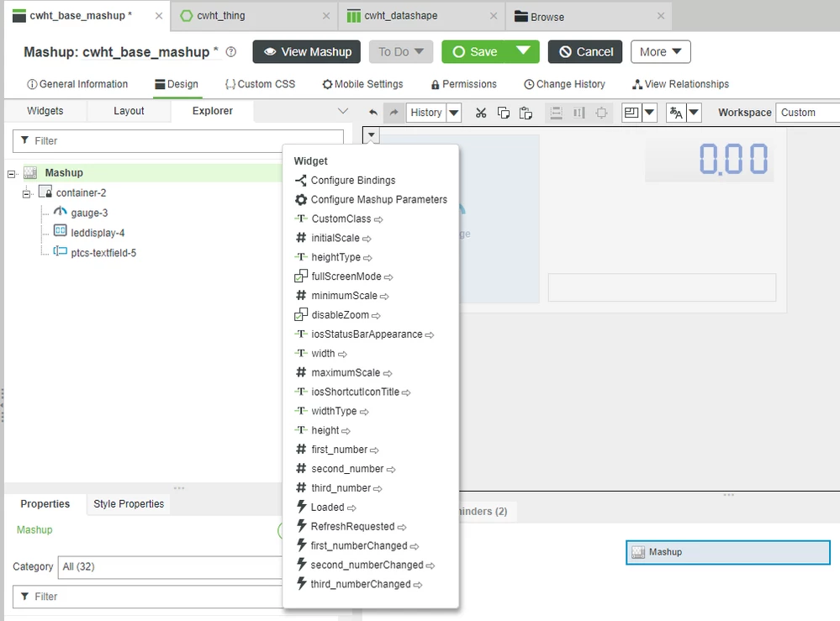This screenshot has height=621, width=840.
Task: Click the View Mashup button
Action: click(x=307, y=52)
